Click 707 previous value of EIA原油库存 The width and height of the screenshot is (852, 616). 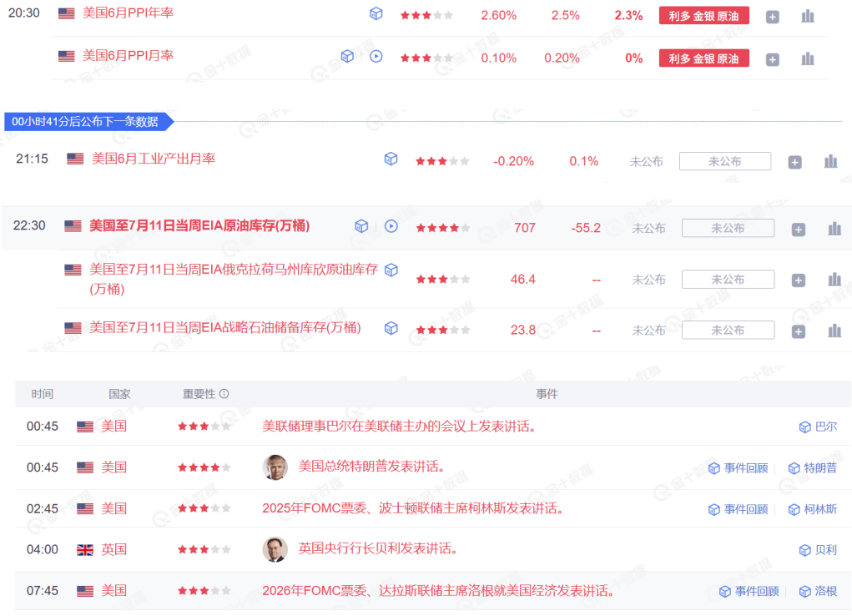[x=525, y=228]
